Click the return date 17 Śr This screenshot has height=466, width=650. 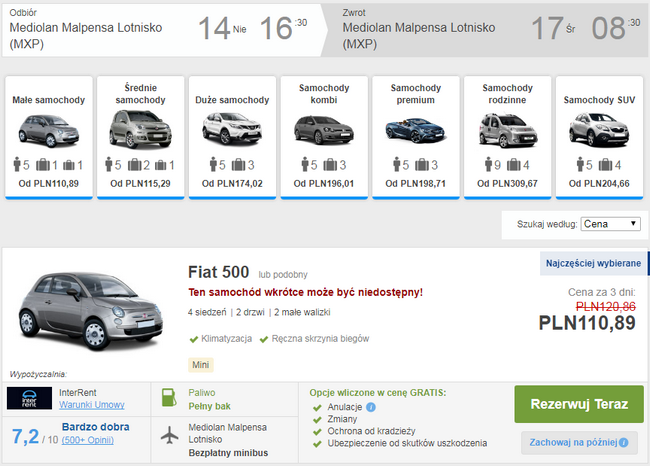coord(553,29)
